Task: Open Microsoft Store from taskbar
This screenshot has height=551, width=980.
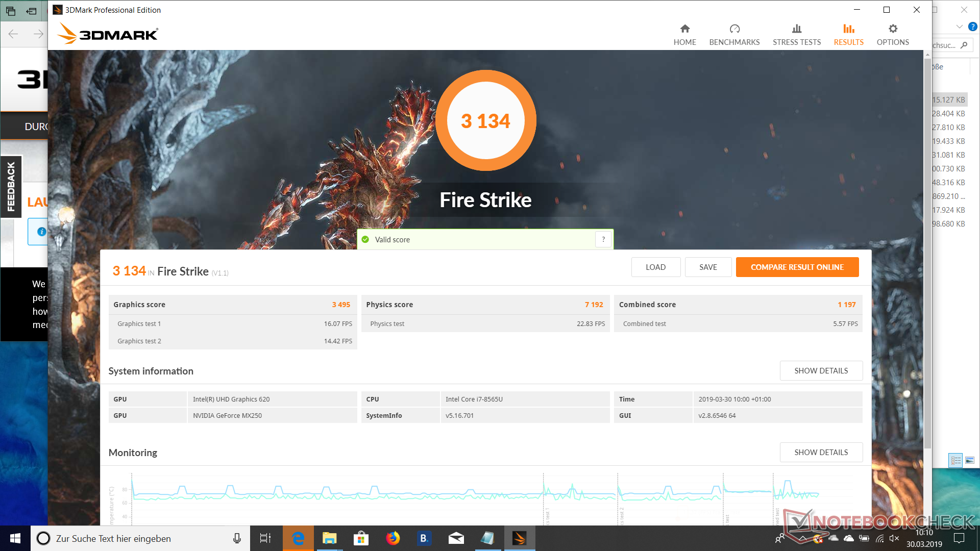Action: (x=361, y=538)
